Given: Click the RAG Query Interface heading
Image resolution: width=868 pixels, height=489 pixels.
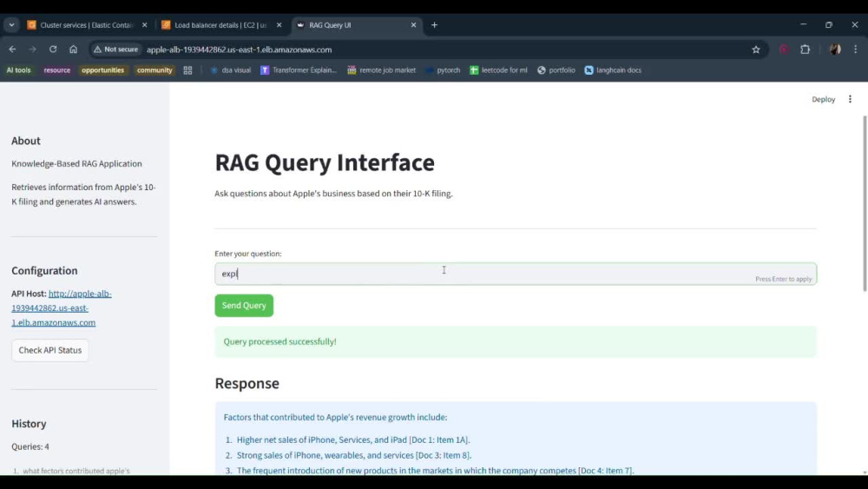Looking at the screenshot, I should [x=325, y=162].
